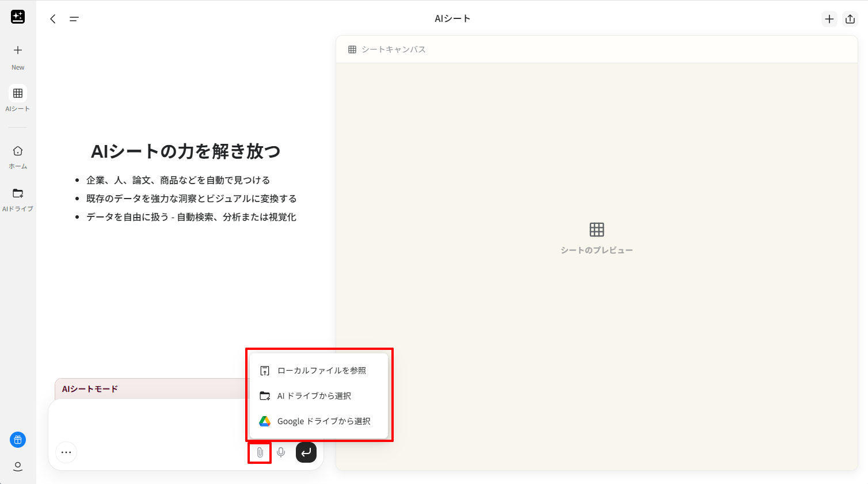Image resolution: width=868 pixels, height=484 pixels.
Task: Choose ローカルファイルを参照 from the attachment menu
Action: pos(322,371)
